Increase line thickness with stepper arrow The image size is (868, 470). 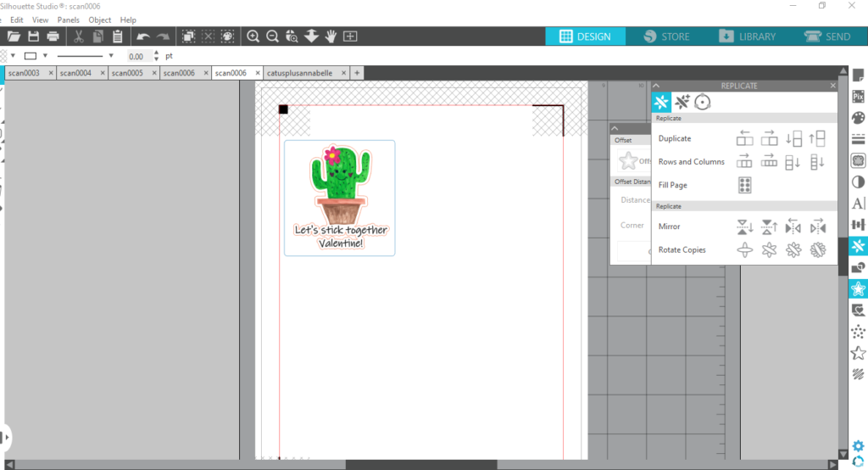[156, 53]
